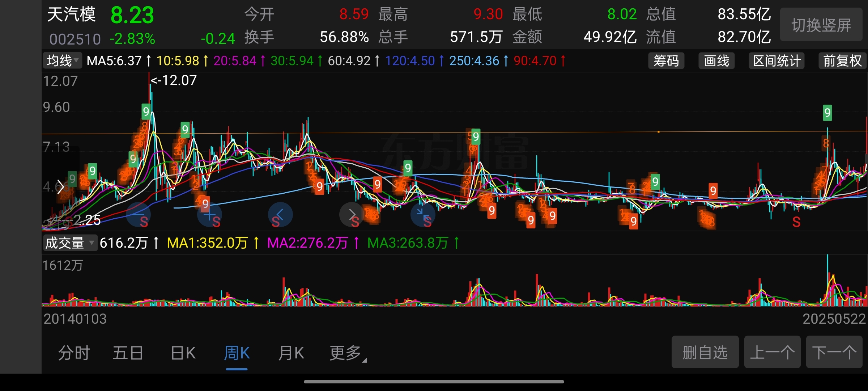Viewport: 868px width, 391px height.
Task: Tap the zoom-out minus circle on chart
Action: point(138,215)
